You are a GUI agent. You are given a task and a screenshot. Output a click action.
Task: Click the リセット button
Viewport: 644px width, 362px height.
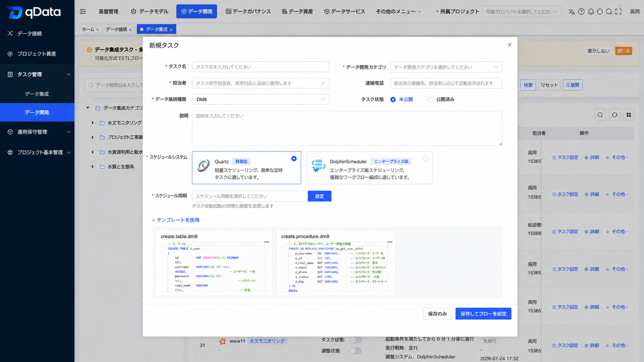549,85
